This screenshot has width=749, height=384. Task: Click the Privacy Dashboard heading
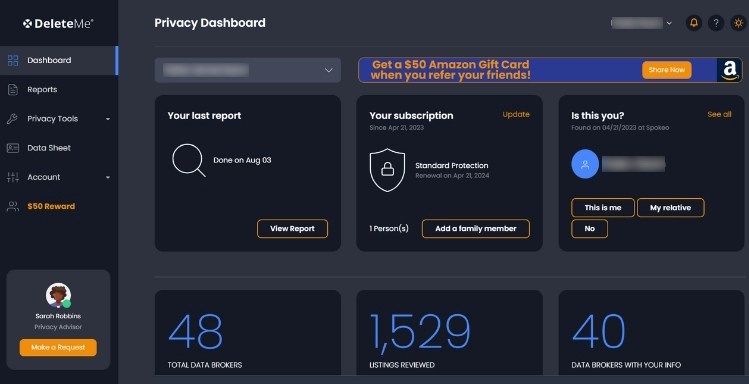coord(210,23)
